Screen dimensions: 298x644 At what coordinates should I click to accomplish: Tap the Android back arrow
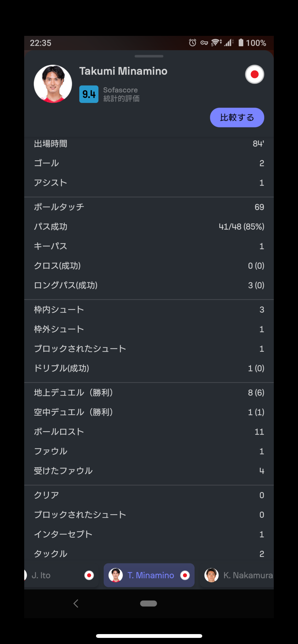[76, 603]
